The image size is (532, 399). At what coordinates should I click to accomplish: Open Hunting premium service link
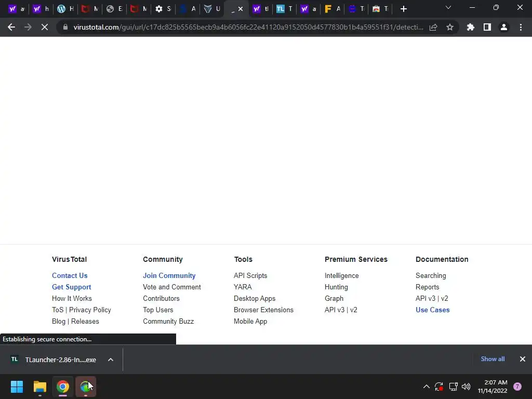[336, 287]
